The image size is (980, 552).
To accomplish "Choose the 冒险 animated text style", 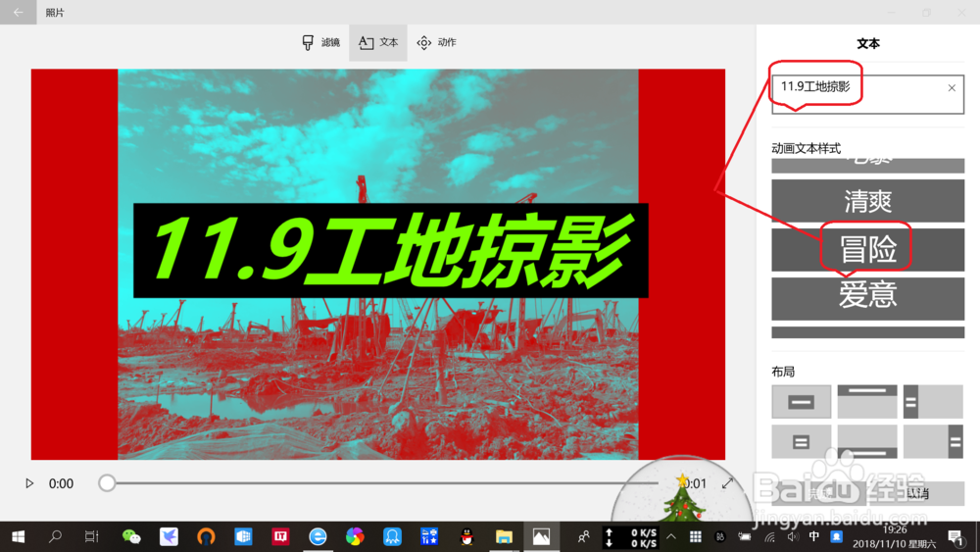I will coord(867,249).
